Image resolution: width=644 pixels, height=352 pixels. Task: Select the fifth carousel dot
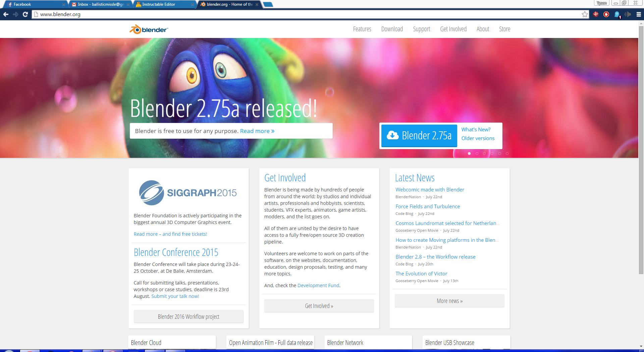point(500,153)
